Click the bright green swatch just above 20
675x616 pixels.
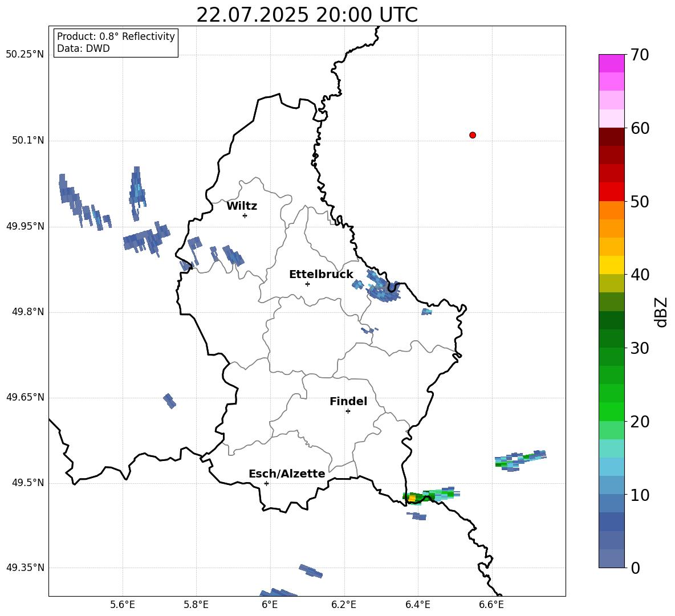pos(612,411)
